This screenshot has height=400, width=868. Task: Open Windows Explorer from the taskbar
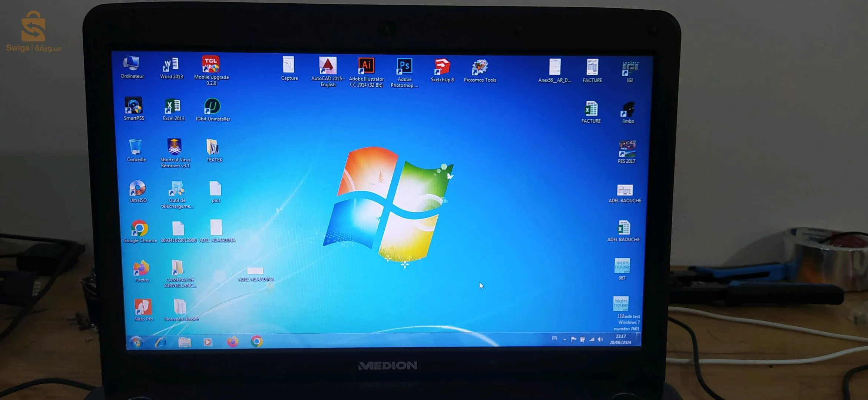(184, 342)
